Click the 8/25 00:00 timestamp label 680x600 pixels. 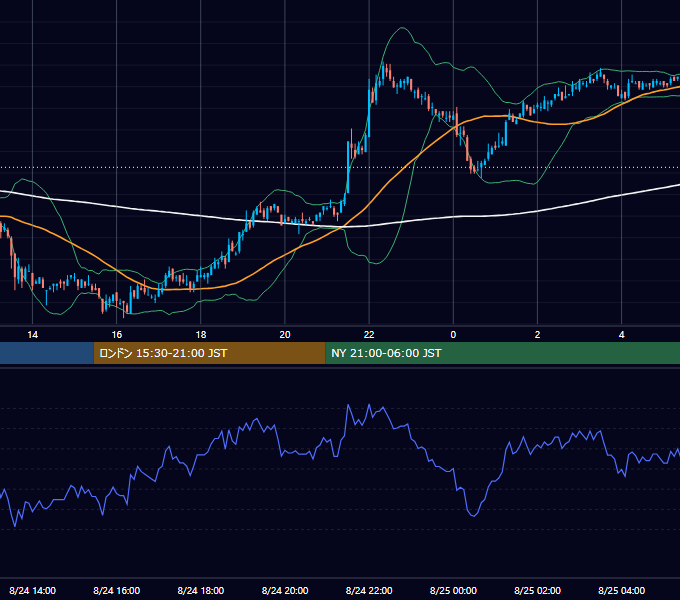point(453,590)
